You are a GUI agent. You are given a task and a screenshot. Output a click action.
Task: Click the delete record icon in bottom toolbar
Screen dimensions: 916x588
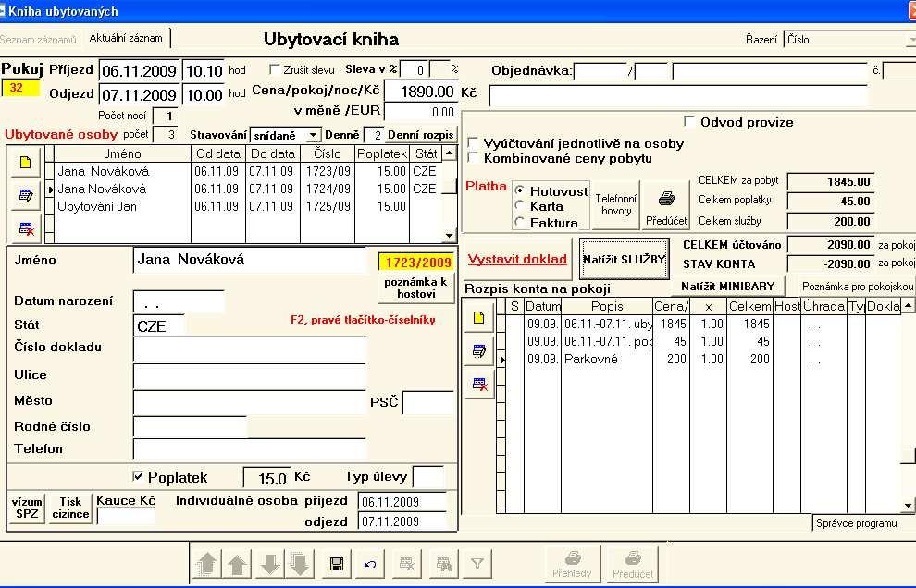click(x=406, y=564)
